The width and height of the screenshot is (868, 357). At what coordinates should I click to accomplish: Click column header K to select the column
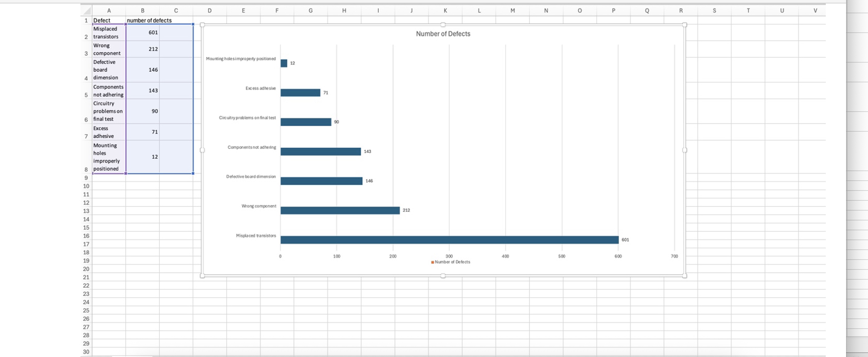(445, 10)
